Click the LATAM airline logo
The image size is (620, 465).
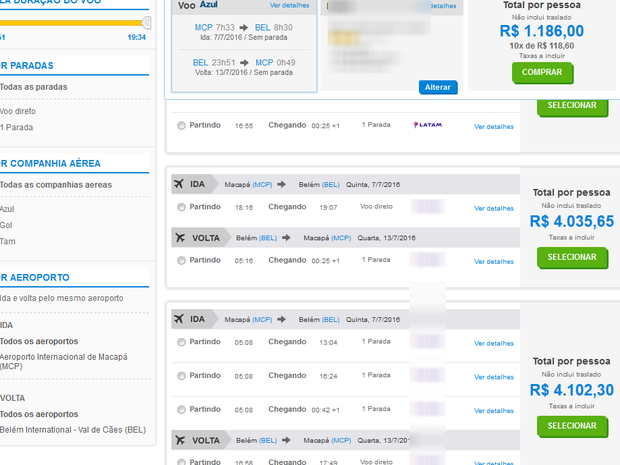point(427,125)
